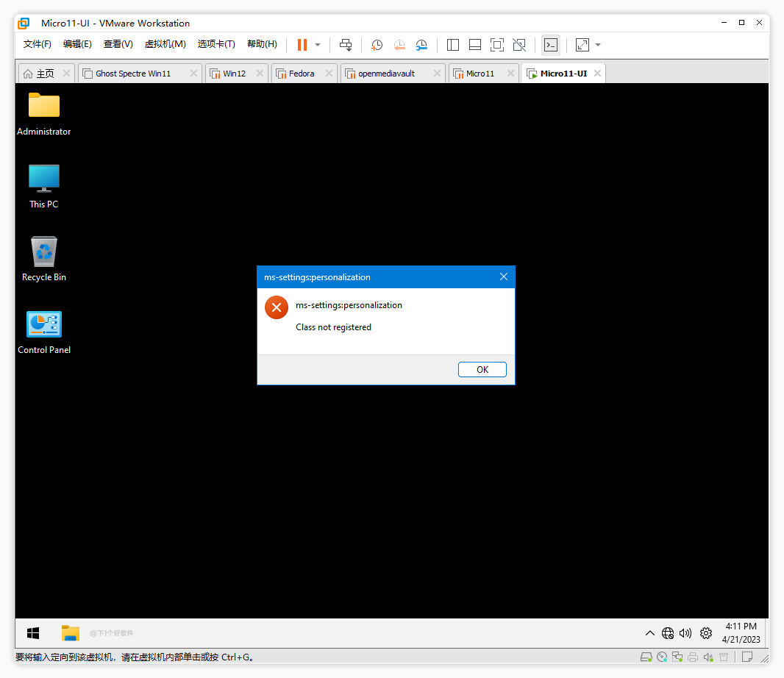Open the 选项卡(T) menu
The width and height of the screenshot is (784, 678).
tap(216, 44)
